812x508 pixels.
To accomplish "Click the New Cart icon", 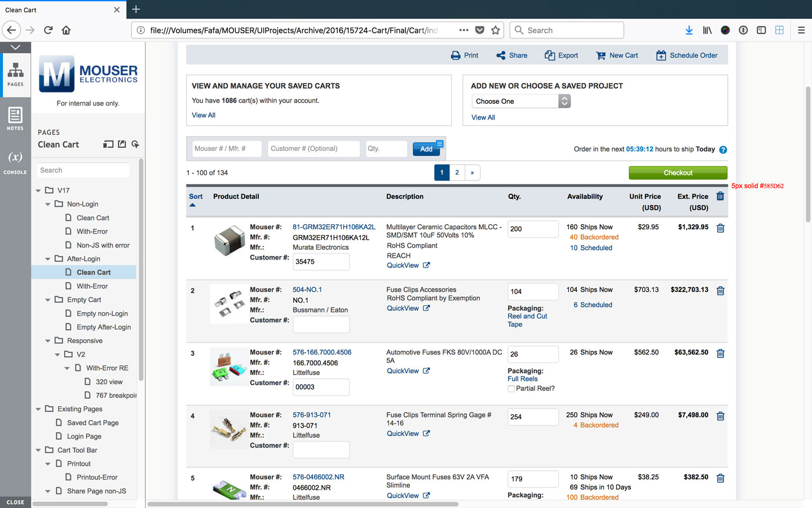I will (601, 55).
